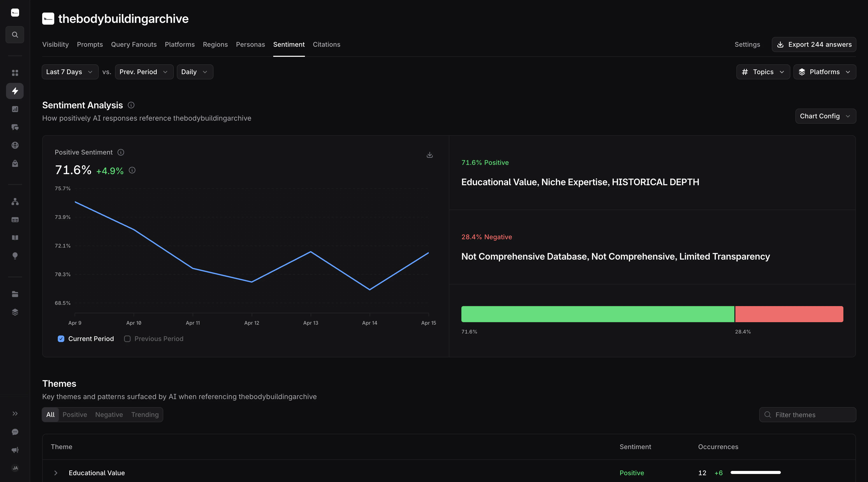Click the magnifier icon in Filter themes

[768, 415]
